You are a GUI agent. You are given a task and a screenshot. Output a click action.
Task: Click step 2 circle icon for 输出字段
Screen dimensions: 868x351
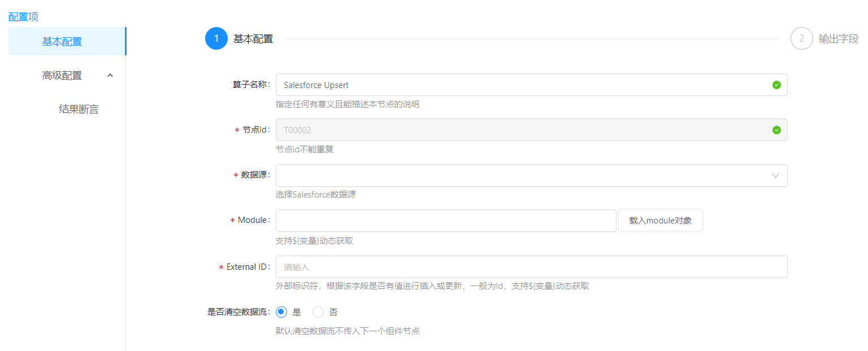pos(801,39)
